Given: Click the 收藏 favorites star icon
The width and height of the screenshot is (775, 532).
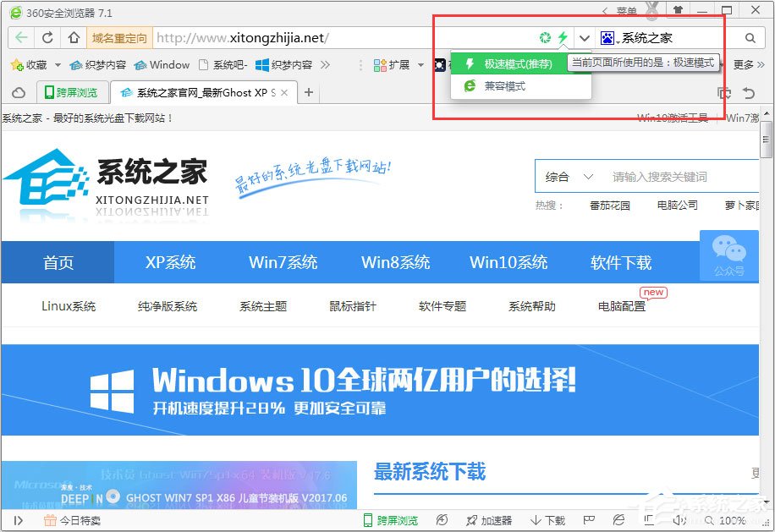Looking at the screenshot, I should (17, 64).
